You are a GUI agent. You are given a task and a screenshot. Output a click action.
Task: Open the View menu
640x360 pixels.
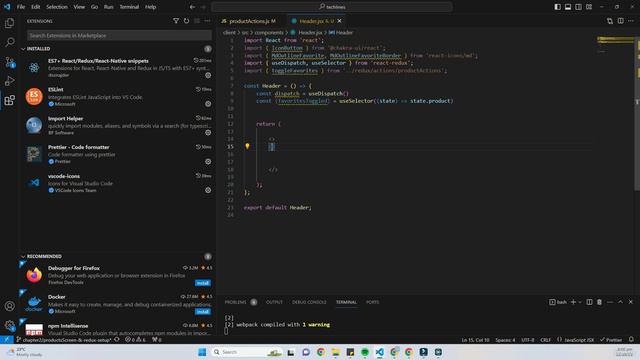79,7
